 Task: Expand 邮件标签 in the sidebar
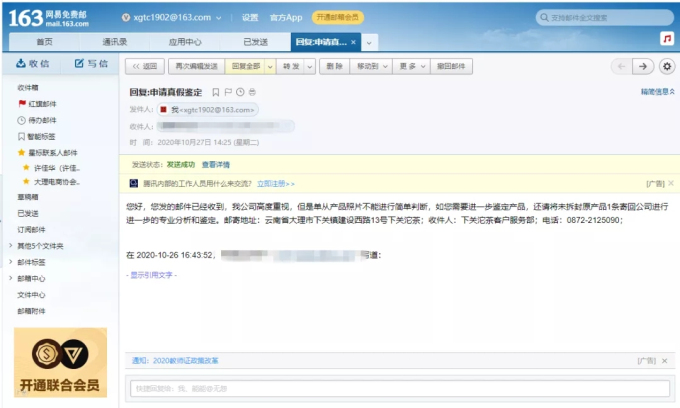[31, 262]
